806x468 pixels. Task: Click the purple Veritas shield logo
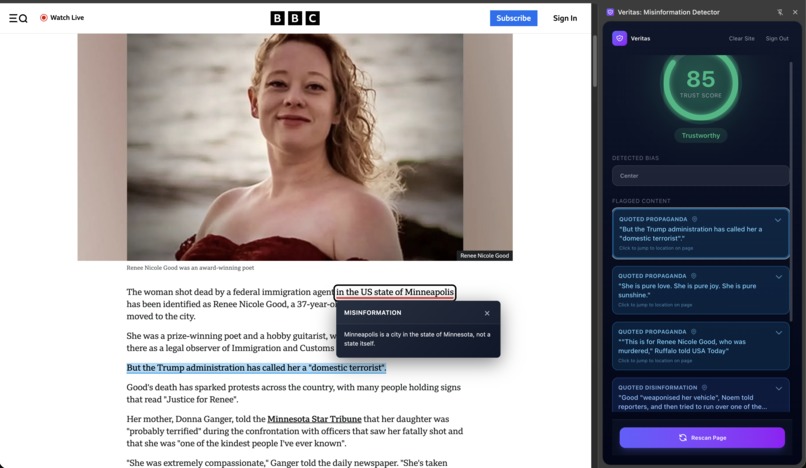619,38
